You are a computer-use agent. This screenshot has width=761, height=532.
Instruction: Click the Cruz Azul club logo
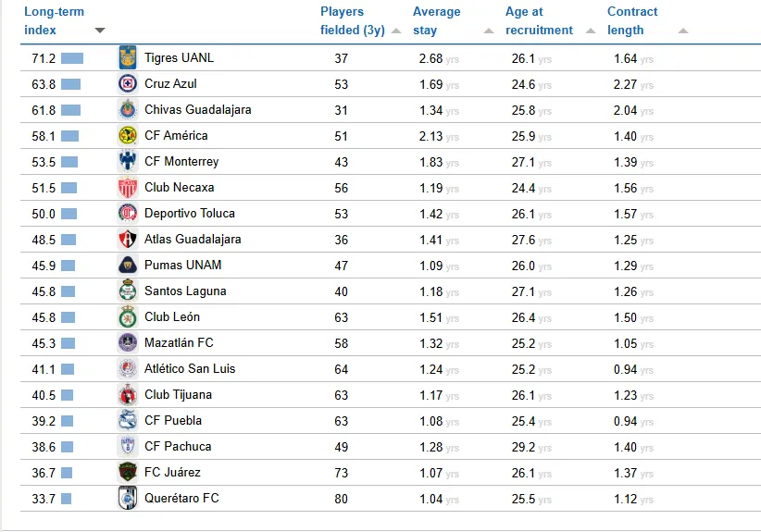pyautogui.click(x=128, y=83)
